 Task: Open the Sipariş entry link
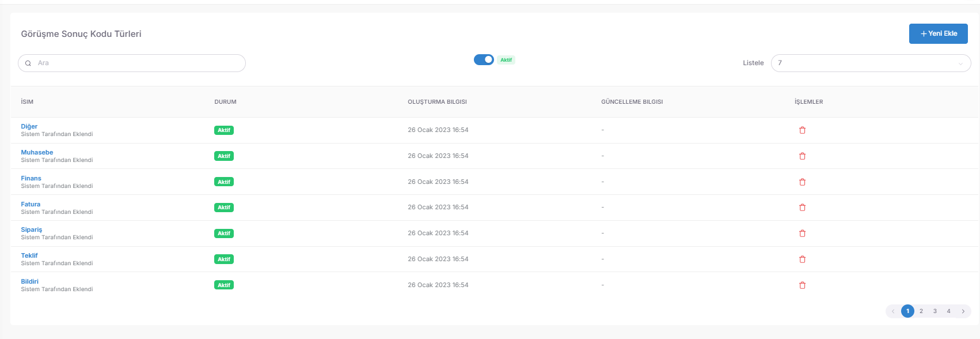(32, 229)
